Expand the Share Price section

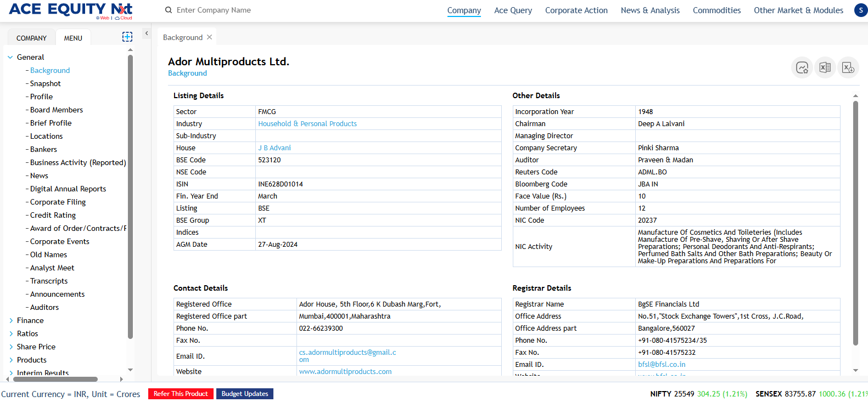[x=11, y=347]
